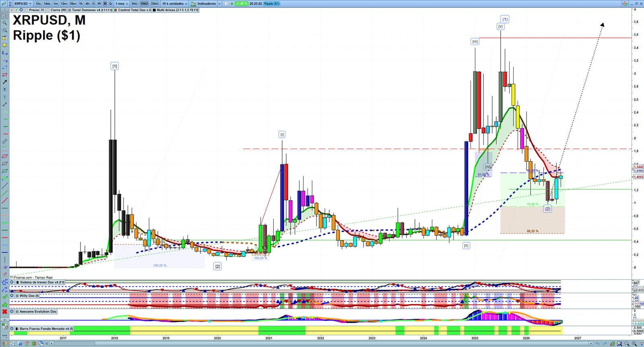Select the zoom area selection tool
The width and height of the screenshot is (644, 347).
[x=4, y=30]
